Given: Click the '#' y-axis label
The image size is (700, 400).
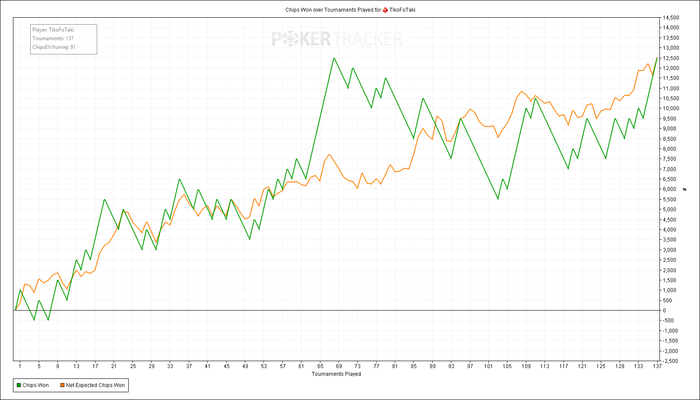Looking at the screenshot, I should click(x=685, y=189).
